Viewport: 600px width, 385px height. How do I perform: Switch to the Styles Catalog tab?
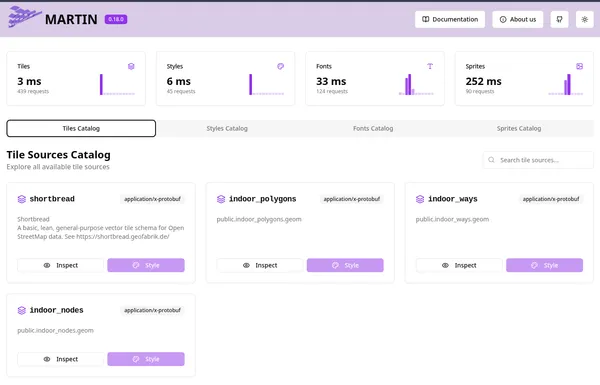(227, 129)
